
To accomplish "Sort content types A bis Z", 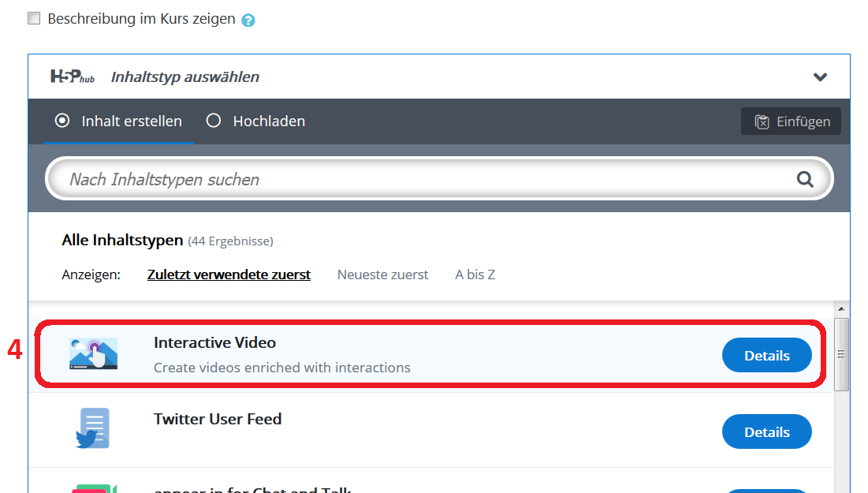I will 475,275.
